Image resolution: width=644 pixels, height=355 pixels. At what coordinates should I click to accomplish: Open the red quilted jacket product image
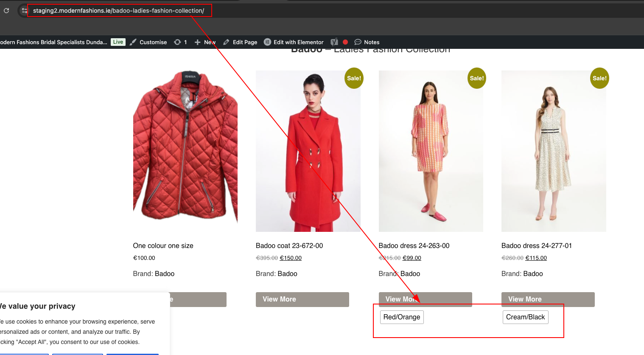pos(185,147)
